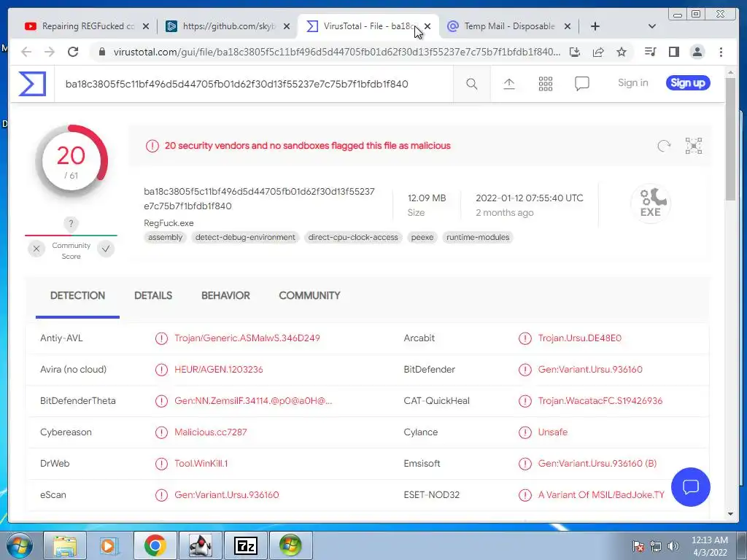Click the similarity graph icon

coord(694,146)
